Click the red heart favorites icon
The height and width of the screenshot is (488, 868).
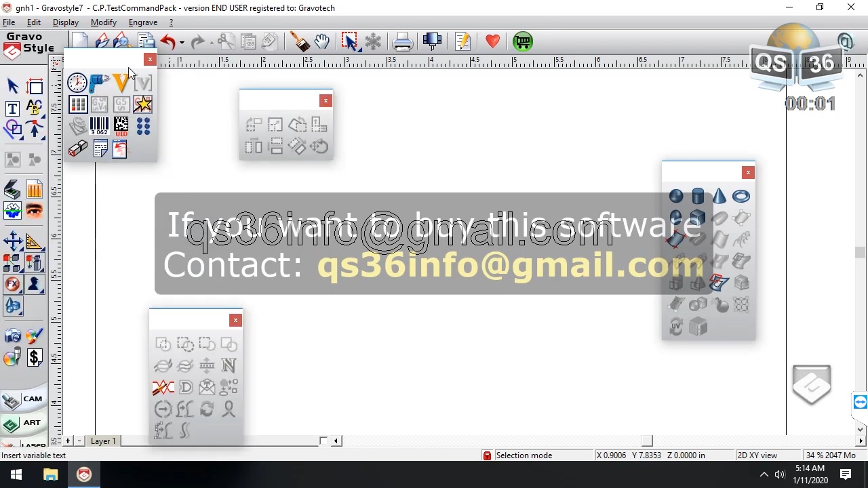point(492,42)
